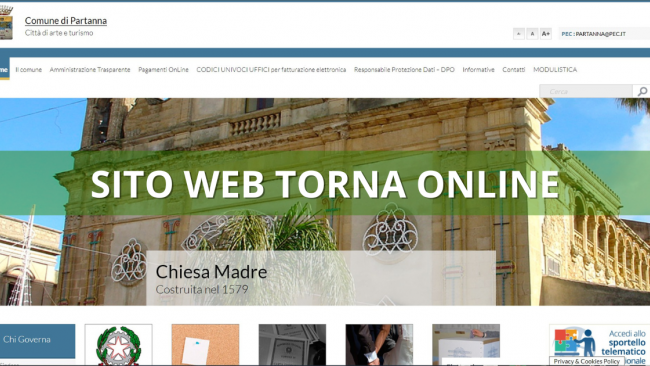Click the magnifier search icon
Viewport: 650px width, 366px height.
[642, 91]
